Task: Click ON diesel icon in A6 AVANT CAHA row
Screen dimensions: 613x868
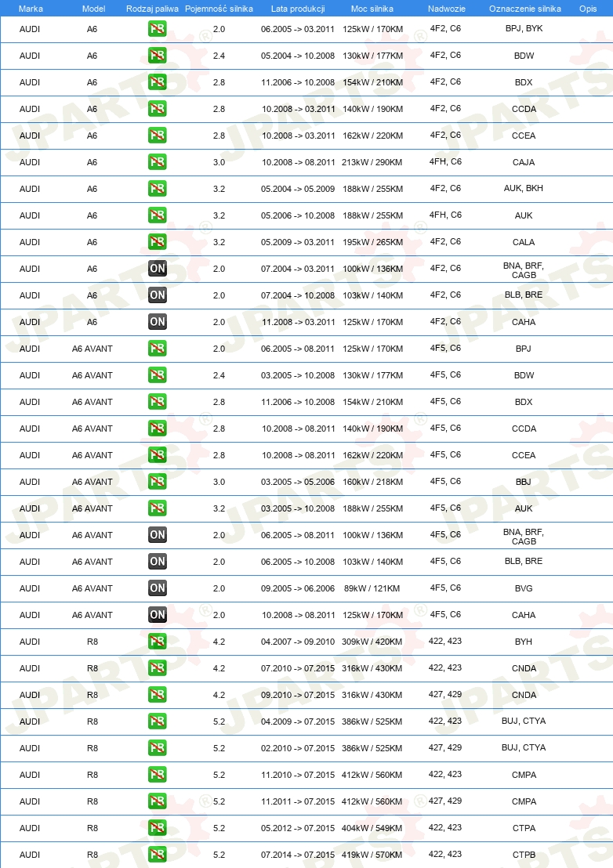Action: point(158,614)
